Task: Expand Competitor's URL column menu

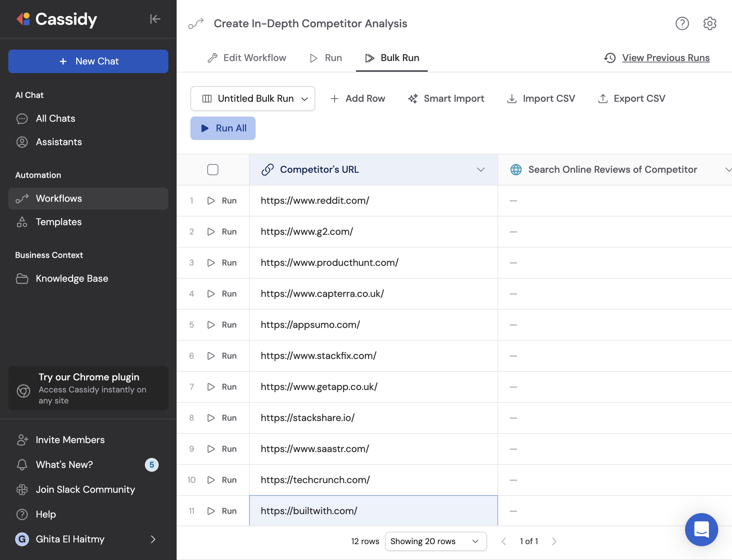Action: click(481, 170)
